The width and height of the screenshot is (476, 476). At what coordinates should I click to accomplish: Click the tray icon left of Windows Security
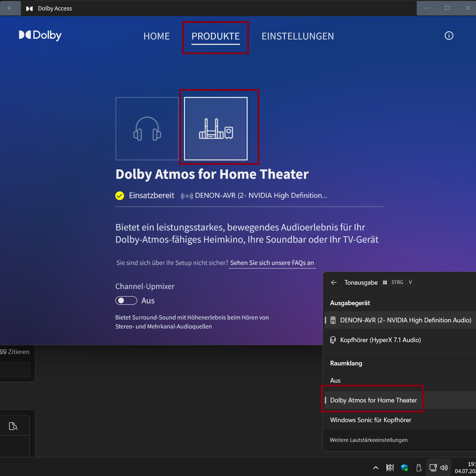coord(390,468)
